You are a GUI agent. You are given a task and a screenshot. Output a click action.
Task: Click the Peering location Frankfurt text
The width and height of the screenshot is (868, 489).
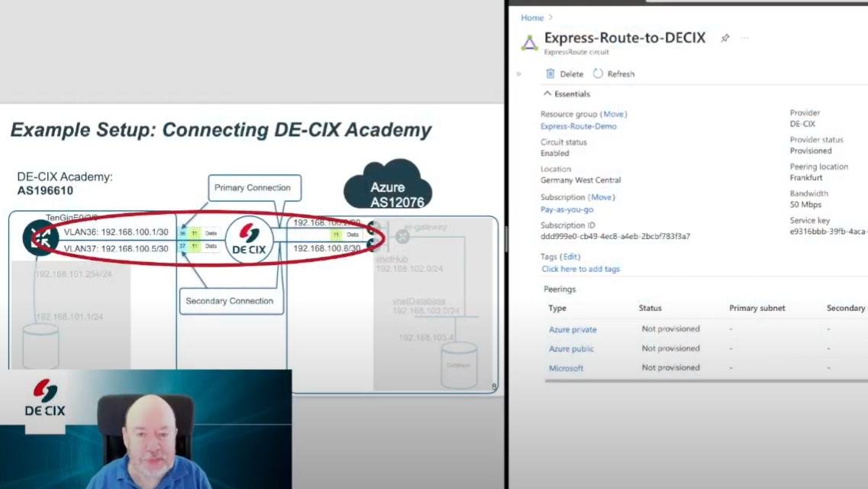click(806, 178)
